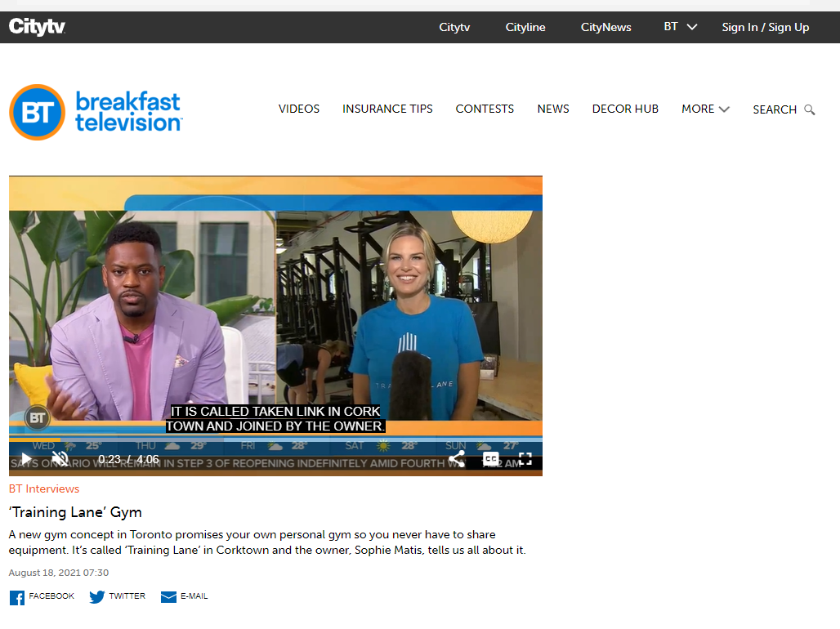Toggle closed captions with the CC button
This screenshot has width=840, height=629.
[x=489, y=459]
